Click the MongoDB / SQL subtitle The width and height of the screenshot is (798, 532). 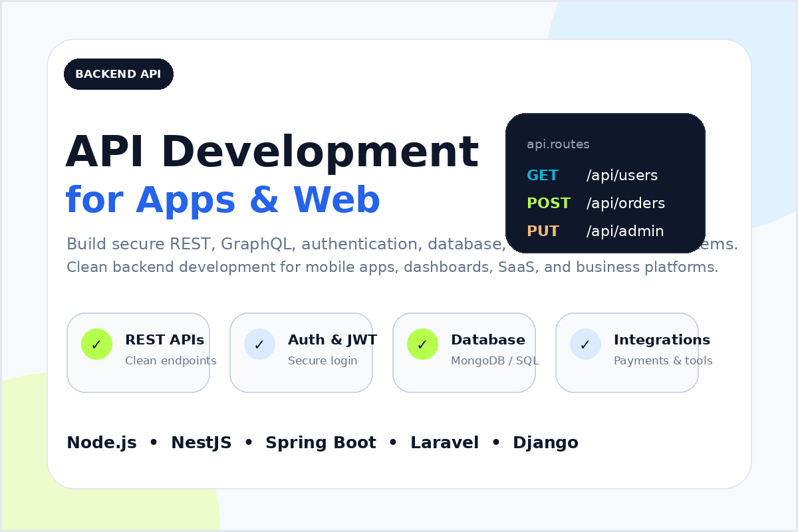point(495,361)
